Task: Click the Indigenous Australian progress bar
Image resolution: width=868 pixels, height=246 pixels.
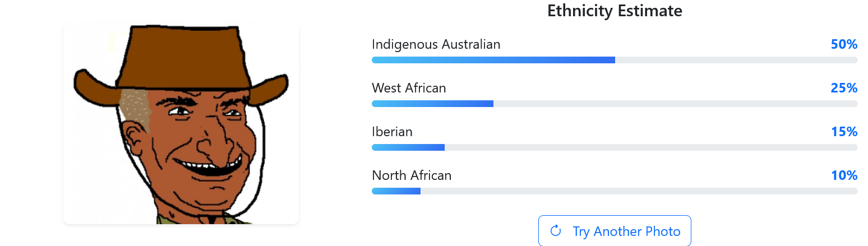Action: (x=615, y=60)
